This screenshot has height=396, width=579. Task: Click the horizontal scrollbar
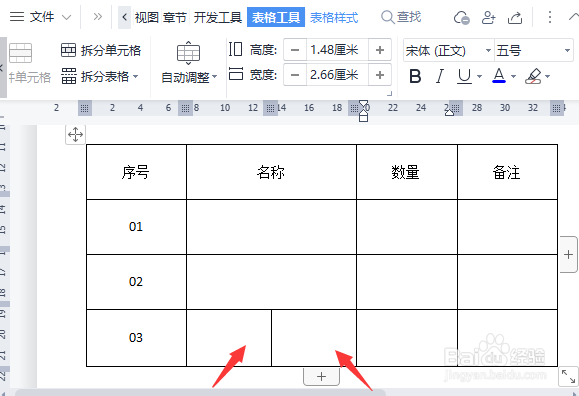tap(200, 392)
